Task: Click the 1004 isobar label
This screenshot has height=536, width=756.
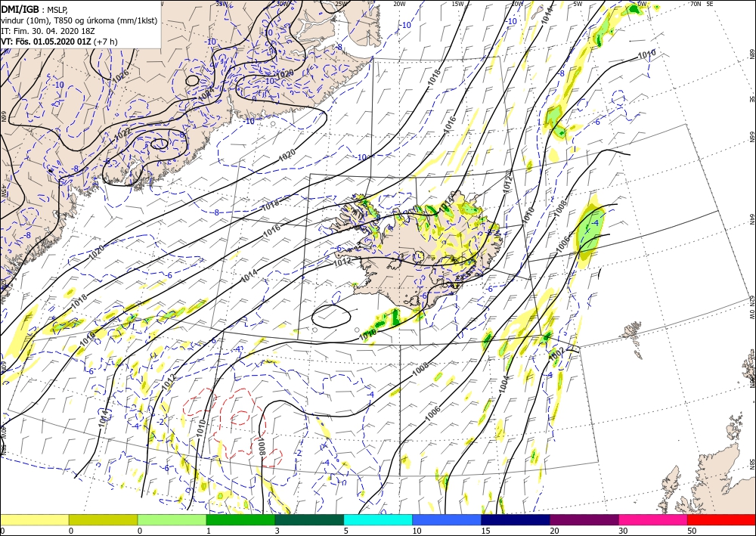Action: point(503,384)
